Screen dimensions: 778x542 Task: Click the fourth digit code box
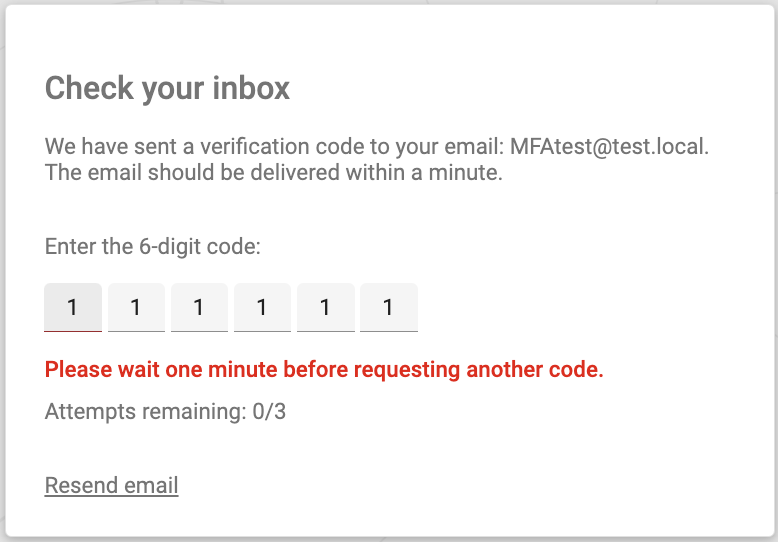(x=262, y=308)
